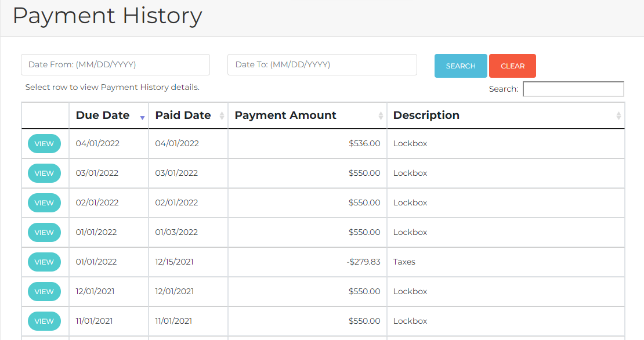
Task: Select the Due Date column header
Action: click(103, 115)
